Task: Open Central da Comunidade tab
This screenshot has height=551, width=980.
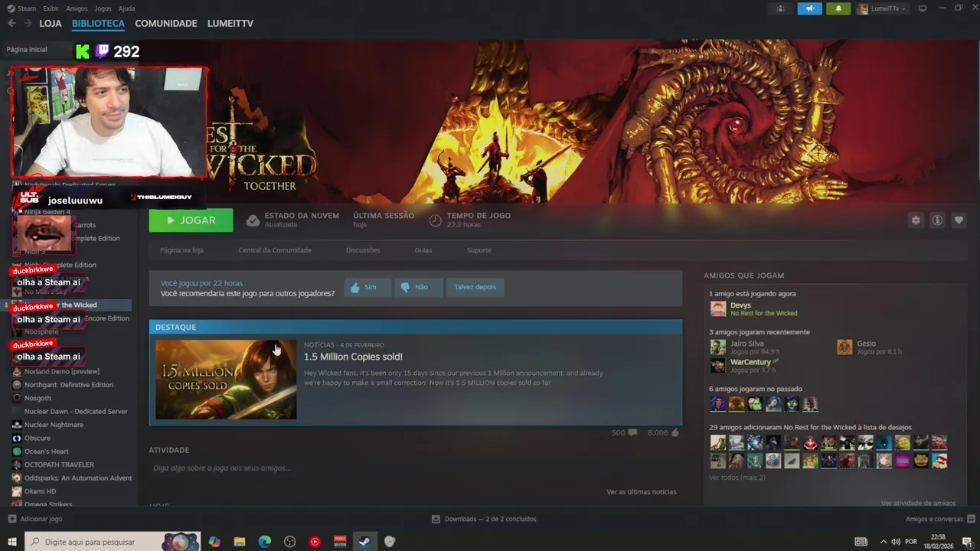Action: pos(275,250)
